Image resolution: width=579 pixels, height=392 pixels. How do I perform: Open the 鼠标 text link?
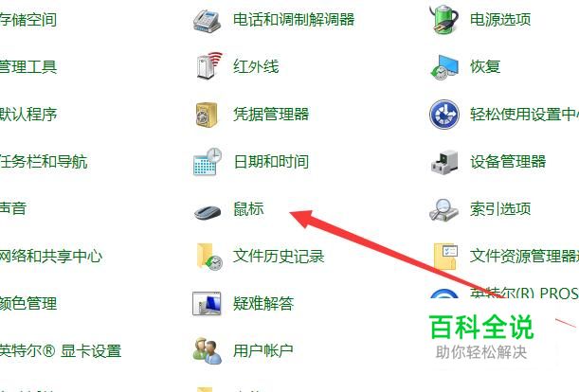coord(248,208)
